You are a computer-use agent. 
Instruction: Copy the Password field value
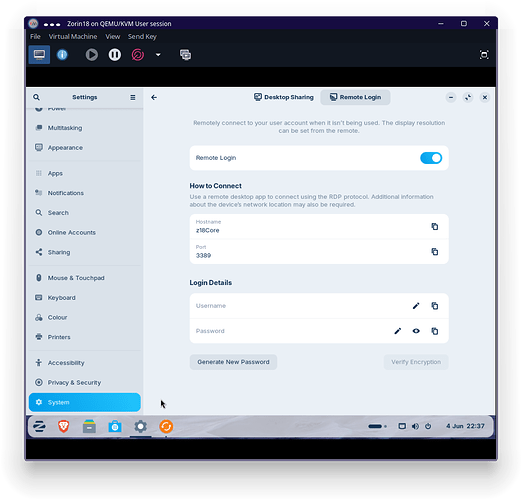(x=434, y=331)
